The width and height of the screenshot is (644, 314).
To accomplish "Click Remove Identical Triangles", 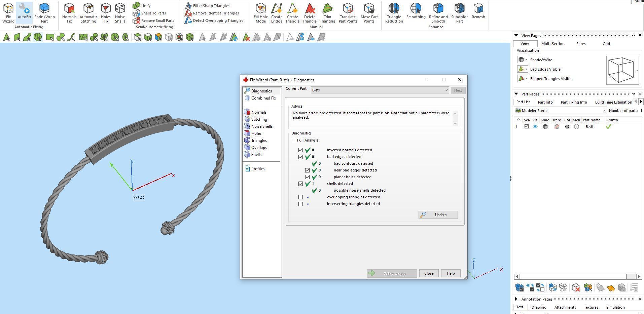I will [212, 13].
